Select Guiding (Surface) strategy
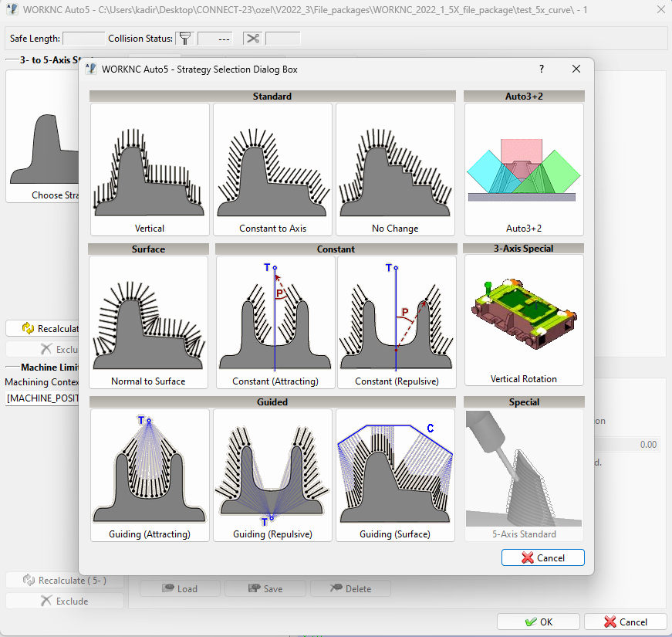 pyautogui.click(x=395, y=475)
